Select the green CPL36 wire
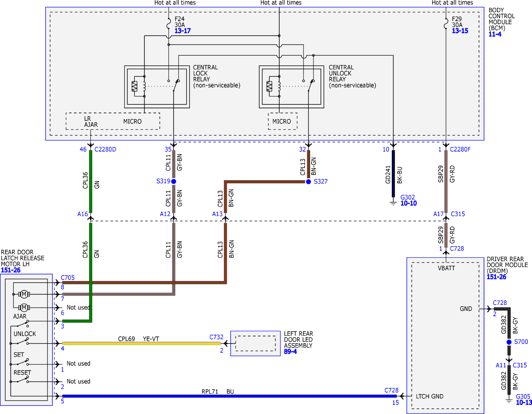This screenshot has width=532, height=414. click(91, 182)
